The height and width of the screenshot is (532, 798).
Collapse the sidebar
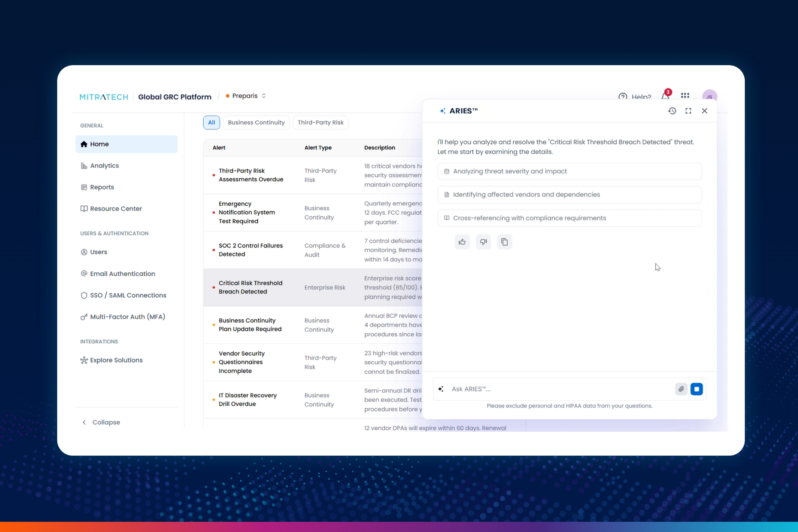pyautogui.click(x=101, y=422)
